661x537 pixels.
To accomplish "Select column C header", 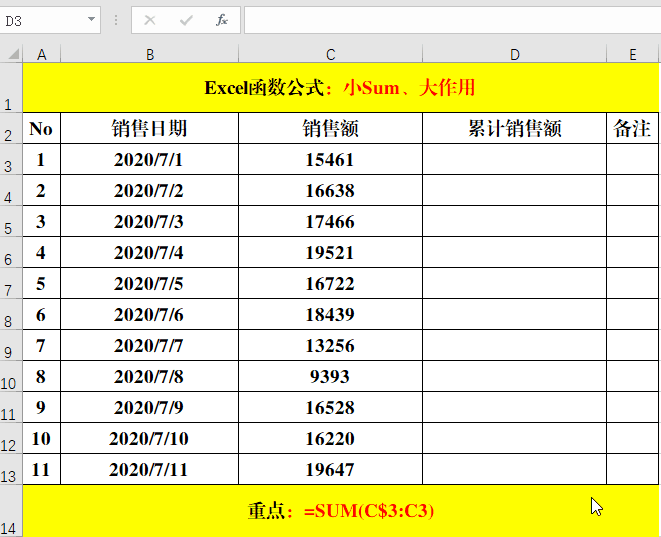I will pos(330,54).
